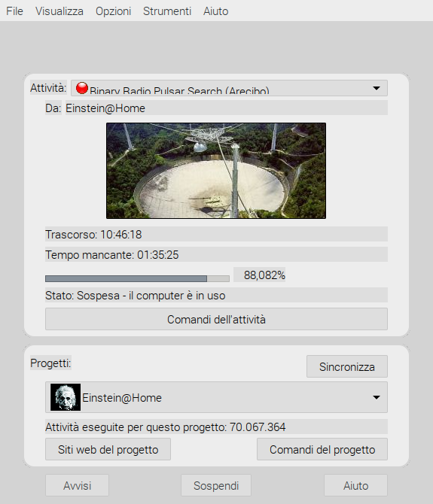Open the Opzioni menu
Image resolution: width=433 pixels, height=504 pixels.
(x=113, y=11)
